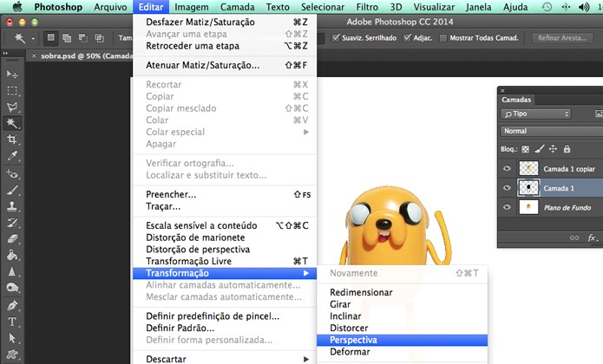Select the Polygonal Lasso tool
Screen dimensions: 603x364
[x=12, y=107]
